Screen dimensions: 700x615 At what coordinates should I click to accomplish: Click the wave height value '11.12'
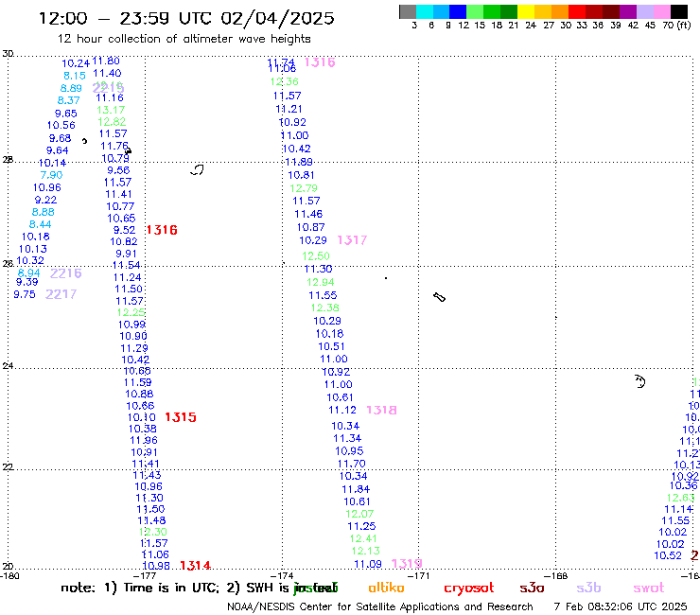[342, 410]
